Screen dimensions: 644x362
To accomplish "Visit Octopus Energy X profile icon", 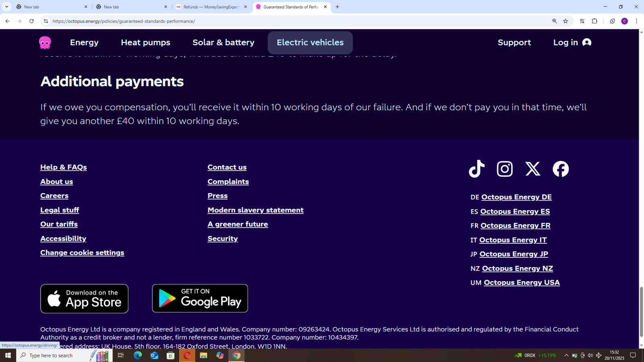I will point(533,169).
